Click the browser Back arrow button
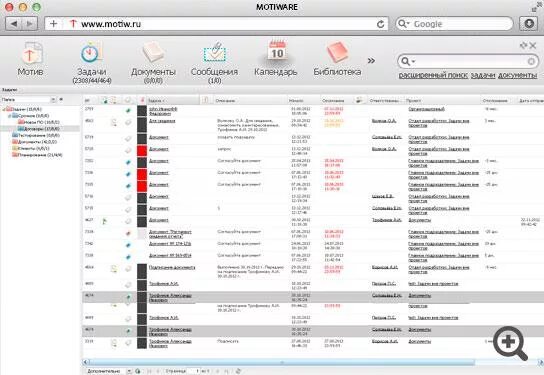Image resolution: width=544 pixels, height=375 pixels. click(x=14, y=24)
